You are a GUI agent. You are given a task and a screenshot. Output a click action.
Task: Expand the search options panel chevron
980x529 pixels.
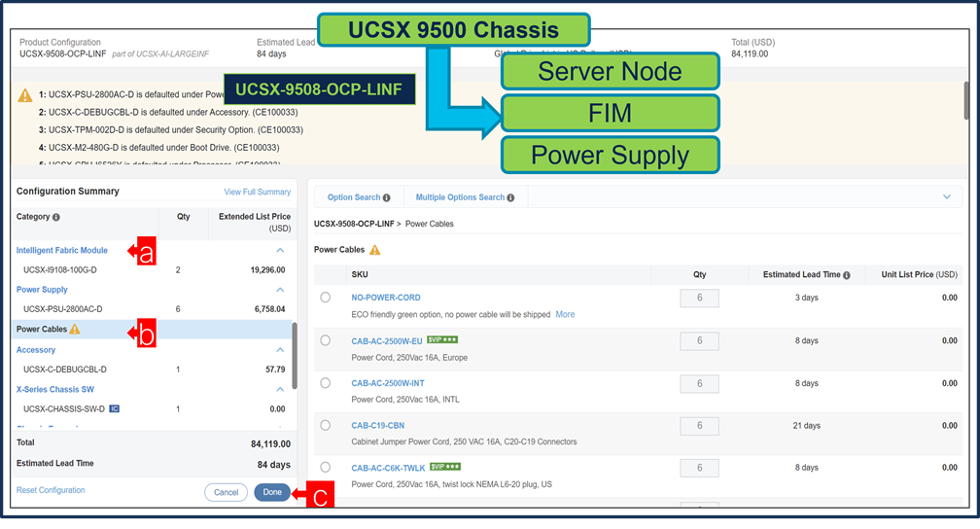click(x=947, y=197)
